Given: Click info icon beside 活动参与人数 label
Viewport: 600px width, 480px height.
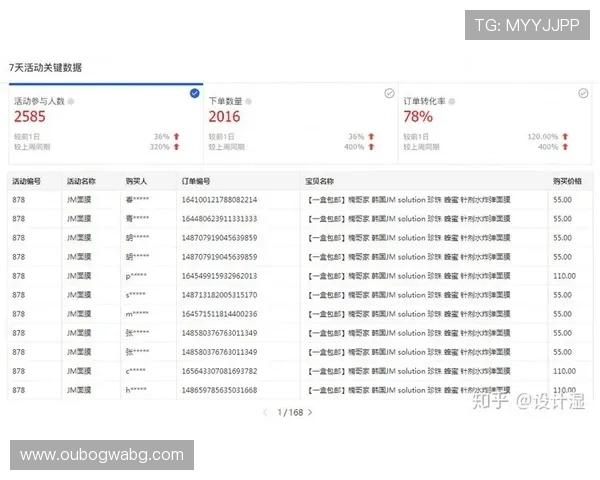Looking at the screenshot, I should pyautogui.click(x=71, y=101).
